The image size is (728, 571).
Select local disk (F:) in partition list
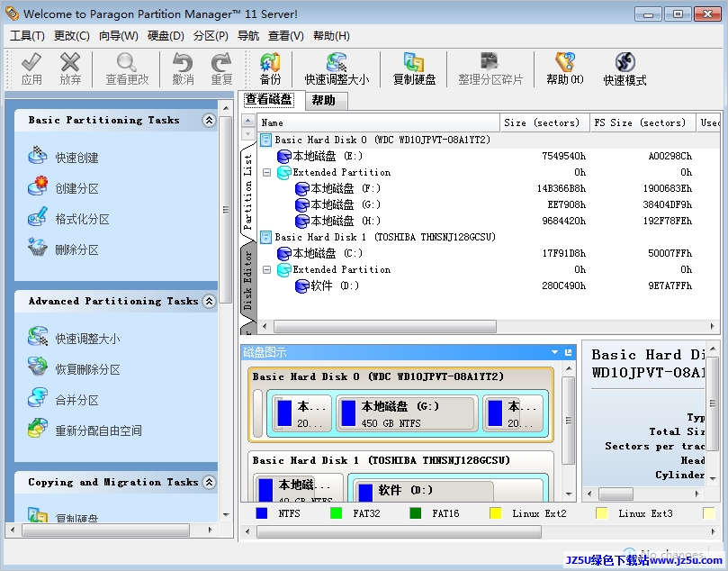tap(345, 188)
